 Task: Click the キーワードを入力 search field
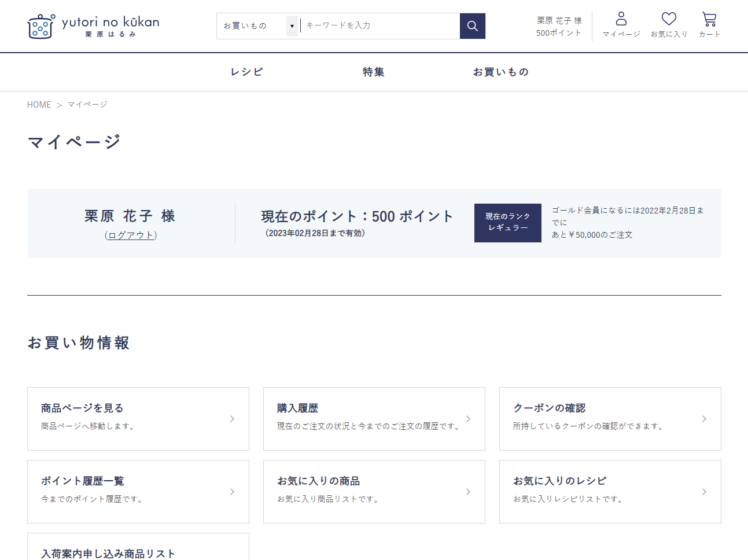380,26
